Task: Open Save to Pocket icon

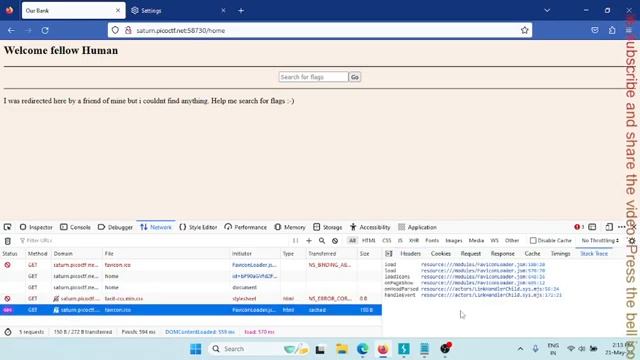Action: pos(595,30)
